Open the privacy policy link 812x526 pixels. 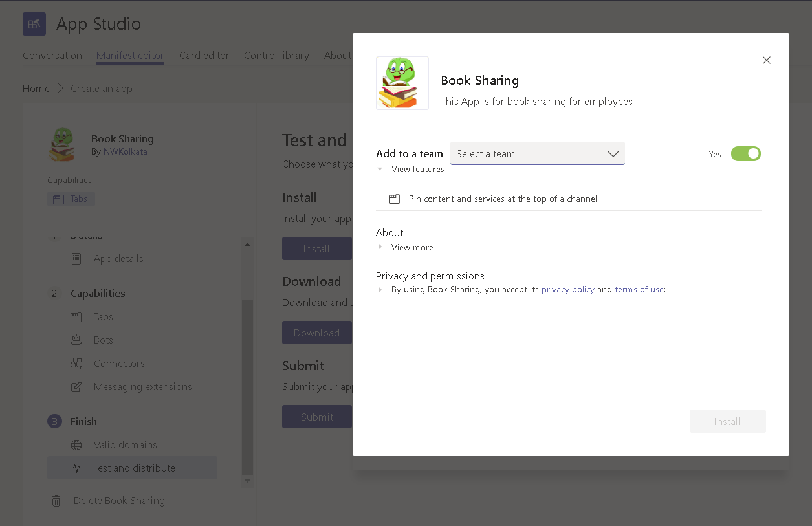[x=567, y=289]
